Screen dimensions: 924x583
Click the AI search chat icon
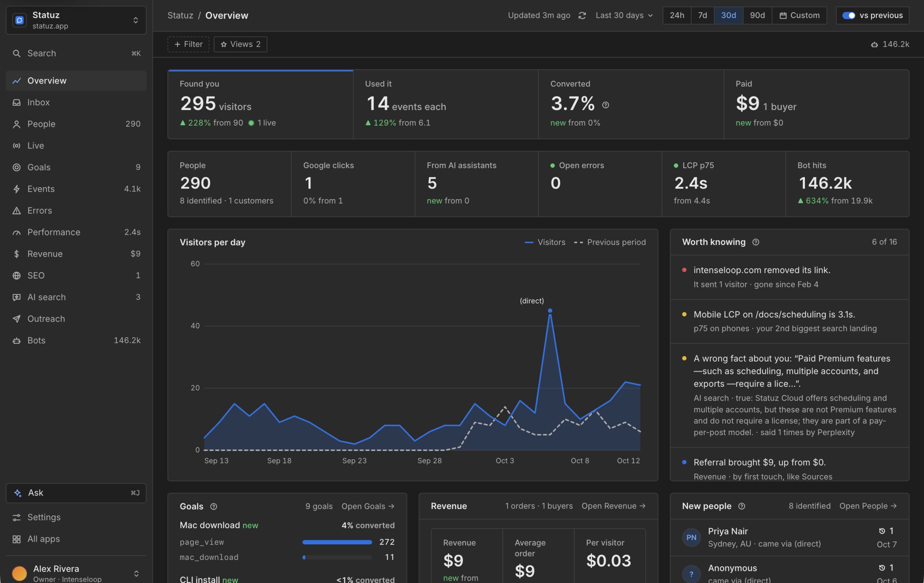(16, 297)
